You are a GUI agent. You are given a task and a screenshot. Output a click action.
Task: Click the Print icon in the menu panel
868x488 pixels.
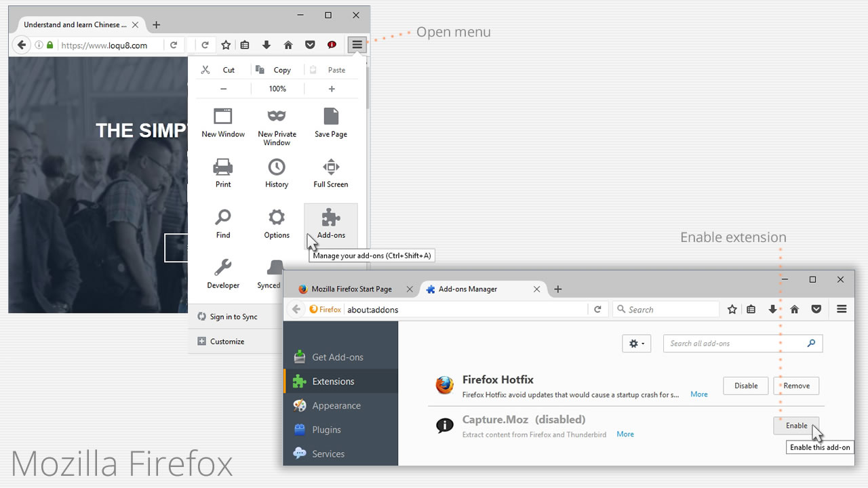point(223,171)
